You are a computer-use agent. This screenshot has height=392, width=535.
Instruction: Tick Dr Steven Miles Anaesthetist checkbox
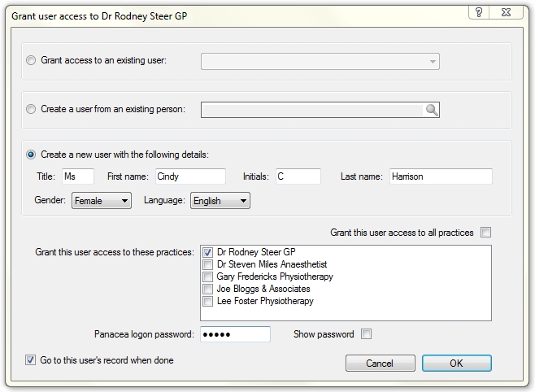coord(208,265)
